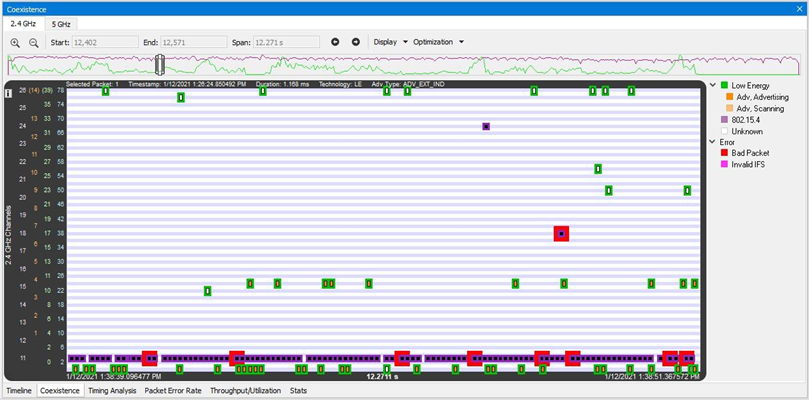Open the Timing Analysis tab

tap(112, 391)
